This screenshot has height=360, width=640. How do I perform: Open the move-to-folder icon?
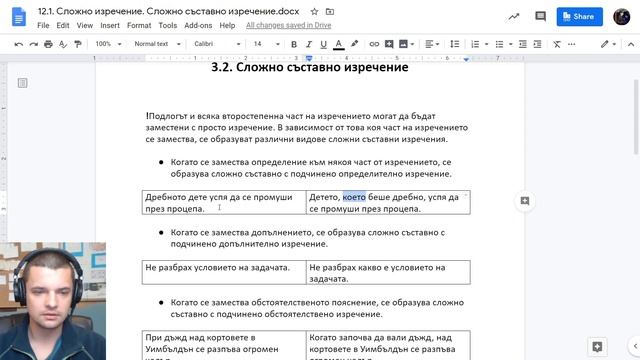pyautogui.click(x=330, y=12)
